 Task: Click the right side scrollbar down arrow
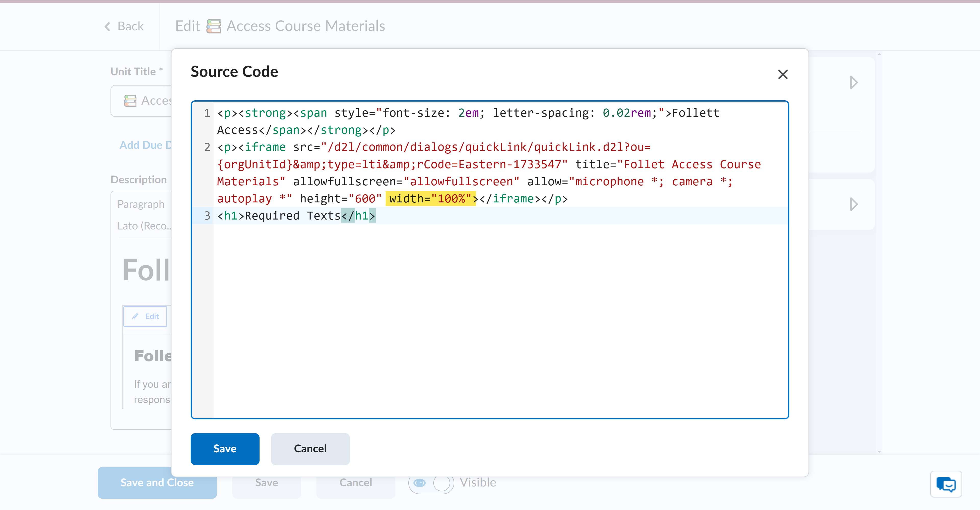[x=879, y=451]
